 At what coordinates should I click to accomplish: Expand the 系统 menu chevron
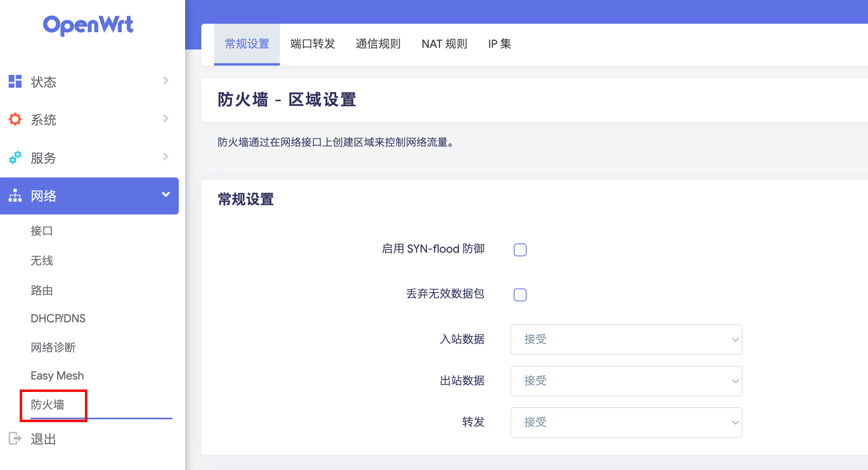click(x=165, y=119)
